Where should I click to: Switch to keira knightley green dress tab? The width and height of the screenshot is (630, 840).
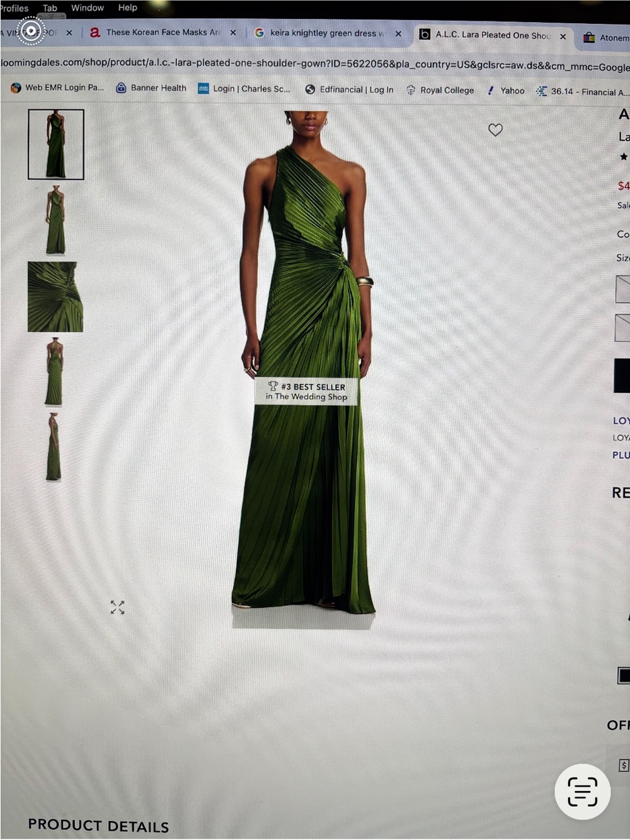(328, 33)
